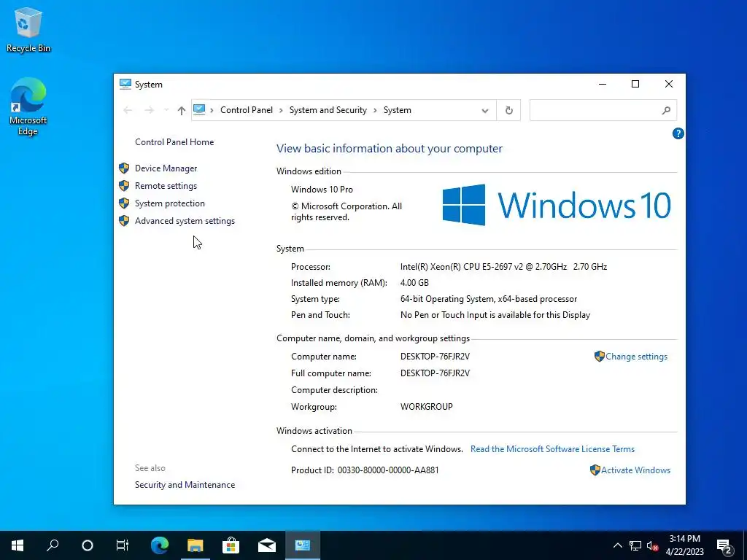Viewport: 747px width, 560px height.
Task: Open System protection link
Action: point(169,203)
